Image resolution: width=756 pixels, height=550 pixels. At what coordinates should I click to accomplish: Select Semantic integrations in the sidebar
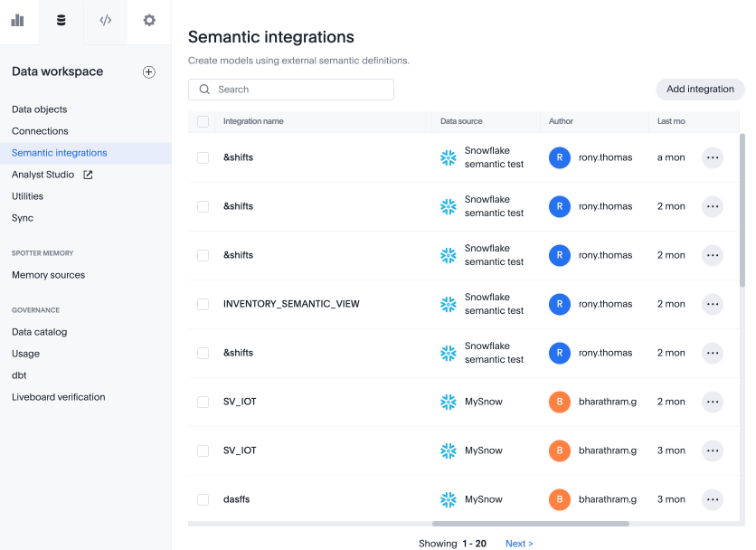[x=60, y=153]
